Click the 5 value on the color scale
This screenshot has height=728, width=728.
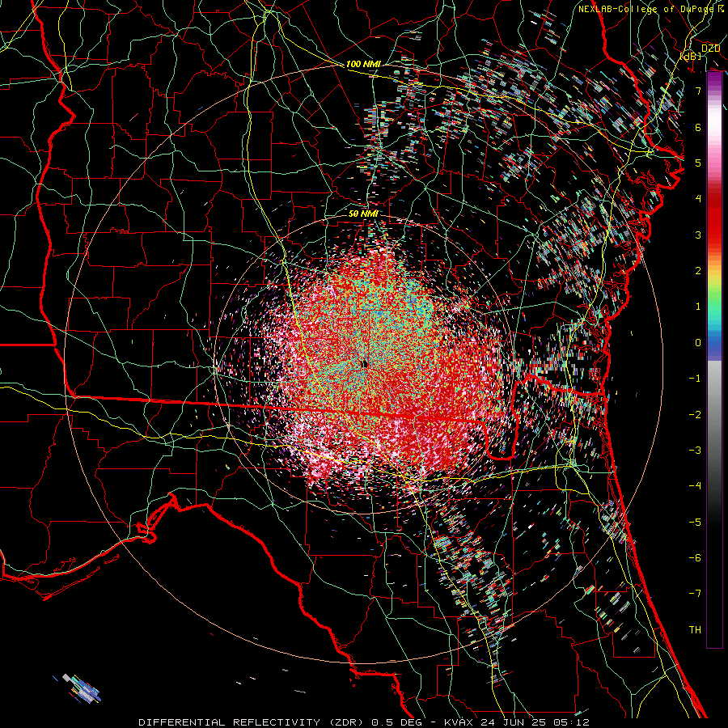tap(698, 163)
